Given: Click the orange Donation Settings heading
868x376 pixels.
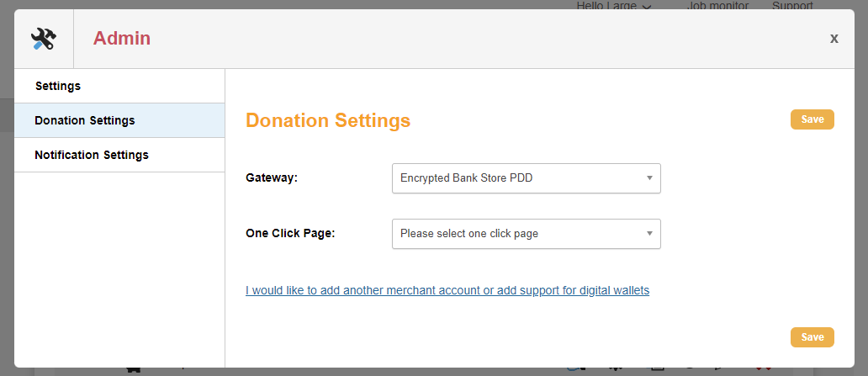Looking at the screenshot, I should (328, 120).
